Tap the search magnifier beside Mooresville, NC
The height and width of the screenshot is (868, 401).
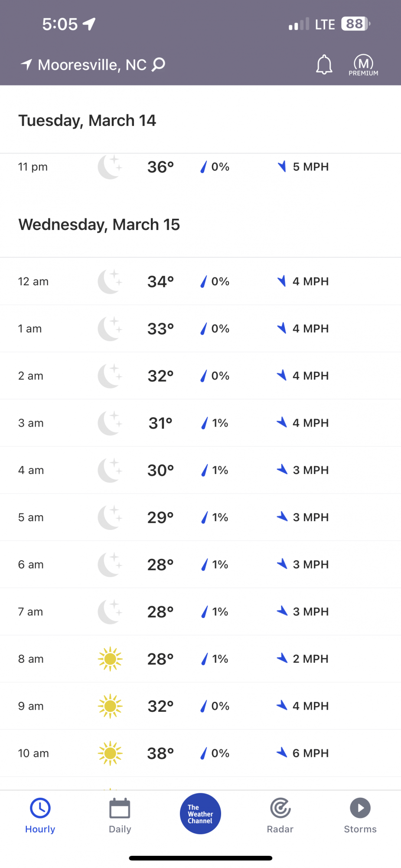click(x=159, y=65)
